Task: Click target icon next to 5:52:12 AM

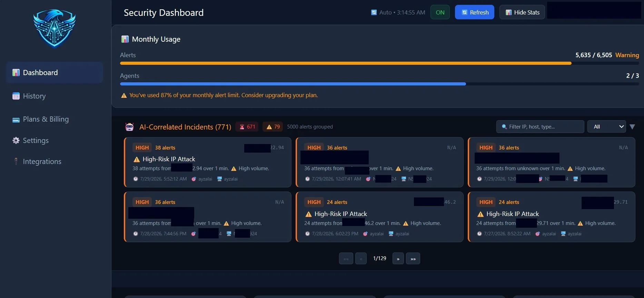Action: (x=194, y=179)
